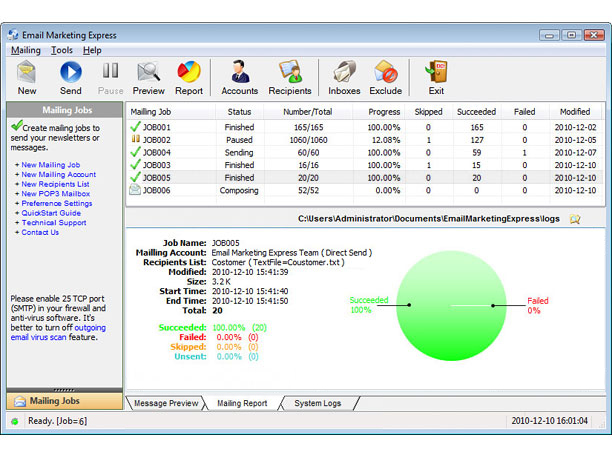Screen dimensions: 612x459
Task: Click the 12.08% progress value of JOB002
Action: [x=386, y=140]
